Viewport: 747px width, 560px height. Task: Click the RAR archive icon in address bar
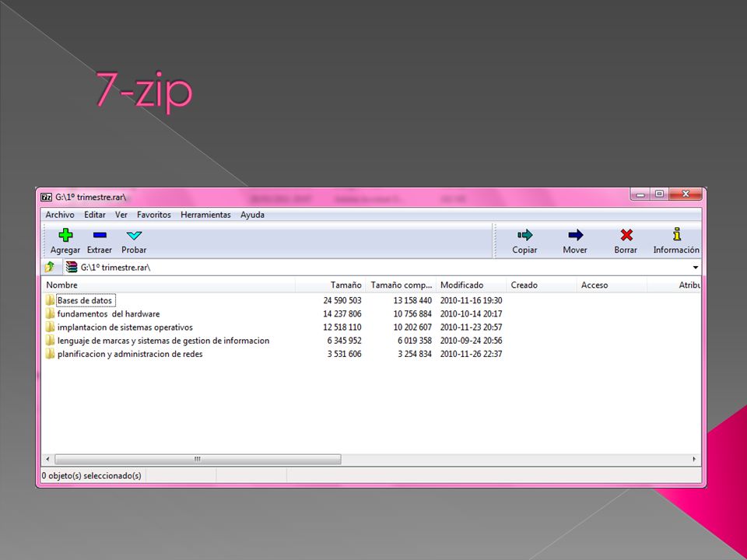pos(72,267)
